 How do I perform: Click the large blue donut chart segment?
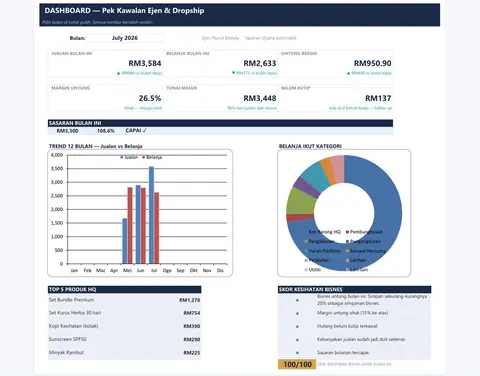tap(387, 213)
